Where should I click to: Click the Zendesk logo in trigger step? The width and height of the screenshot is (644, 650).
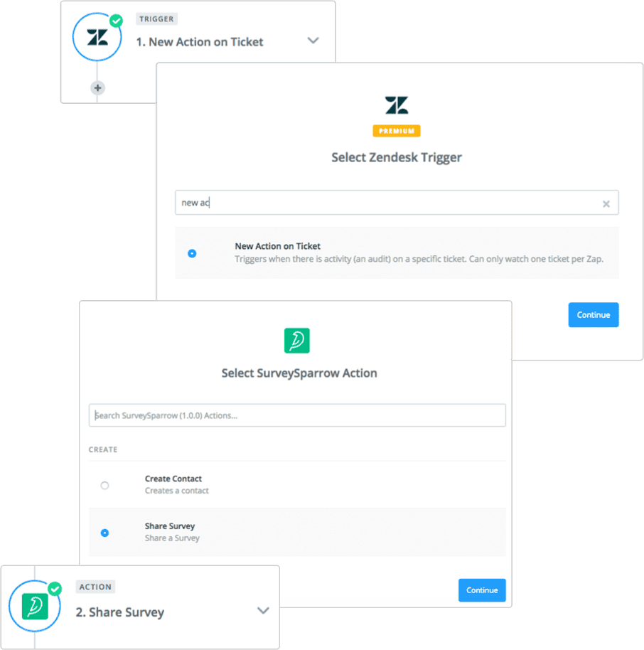[97, 37]
